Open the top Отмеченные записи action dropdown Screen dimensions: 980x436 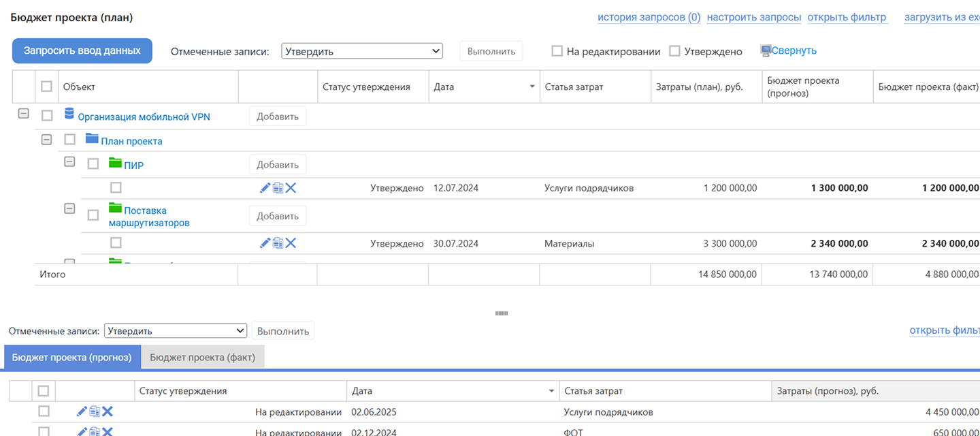[361, 51]
